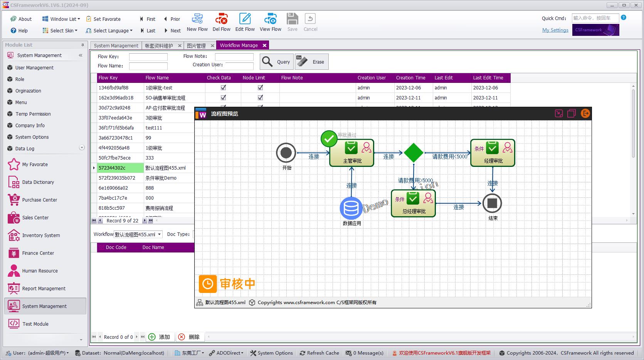The image size is (644, 360).
Task: Click the orange exit icon in the preview header
Action: (x=585, y=113)
